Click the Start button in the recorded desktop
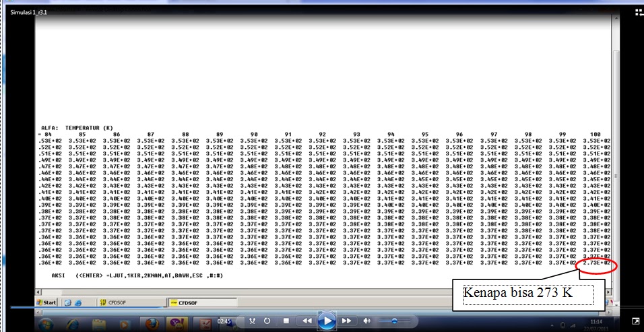644x332 pixels. click(46, 302)
